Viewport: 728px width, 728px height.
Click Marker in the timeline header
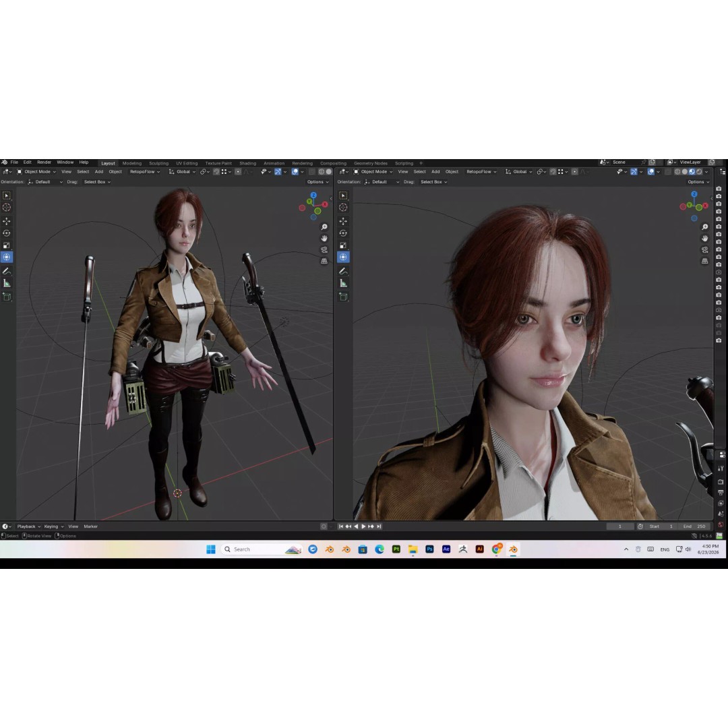tap(90, 526)
